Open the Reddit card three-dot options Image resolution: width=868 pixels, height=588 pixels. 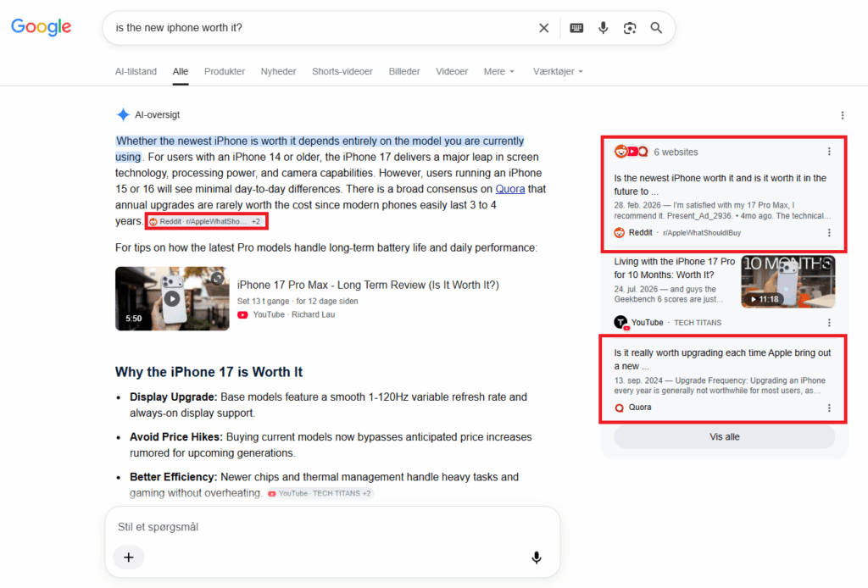pyautogui.click(x=829, y=233)
